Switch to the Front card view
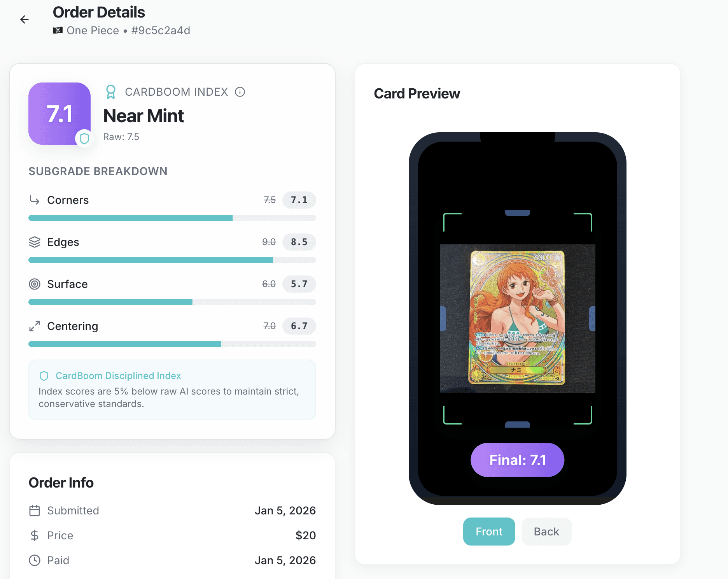 (489, 532)
